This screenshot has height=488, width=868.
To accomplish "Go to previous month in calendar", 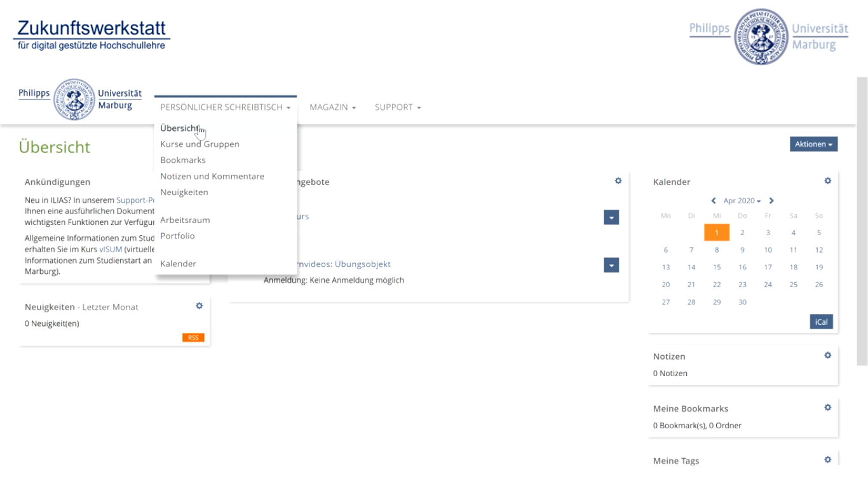I will [714, 201].
